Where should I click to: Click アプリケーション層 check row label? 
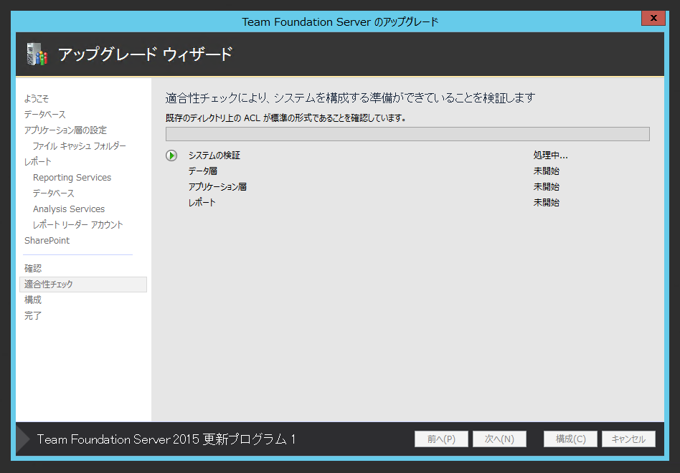[217, 187]
